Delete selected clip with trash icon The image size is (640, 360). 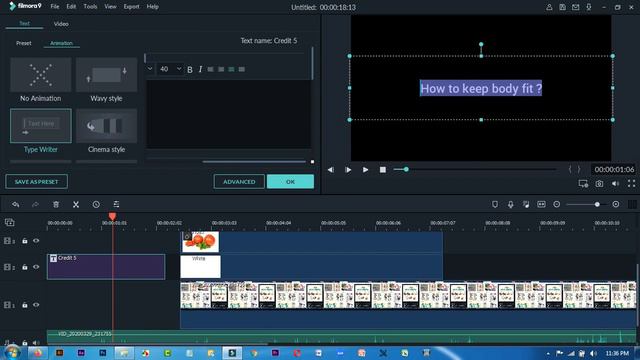(56, 204)
